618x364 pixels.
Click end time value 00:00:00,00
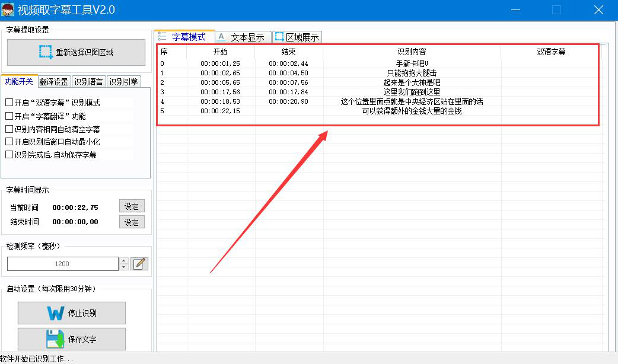(x=75, y=222)
